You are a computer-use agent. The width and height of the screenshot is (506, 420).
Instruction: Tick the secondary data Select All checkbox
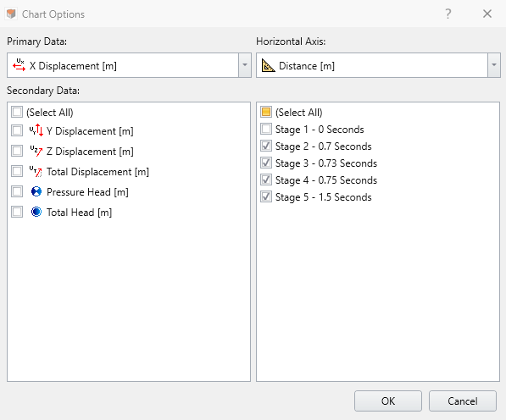coord(17,112)
